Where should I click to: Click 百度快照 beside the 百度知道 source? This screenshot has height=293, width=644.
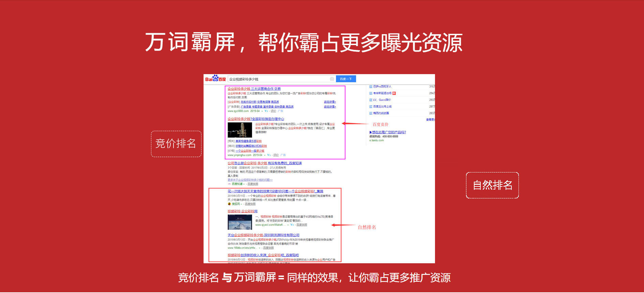tap(253, 184)
